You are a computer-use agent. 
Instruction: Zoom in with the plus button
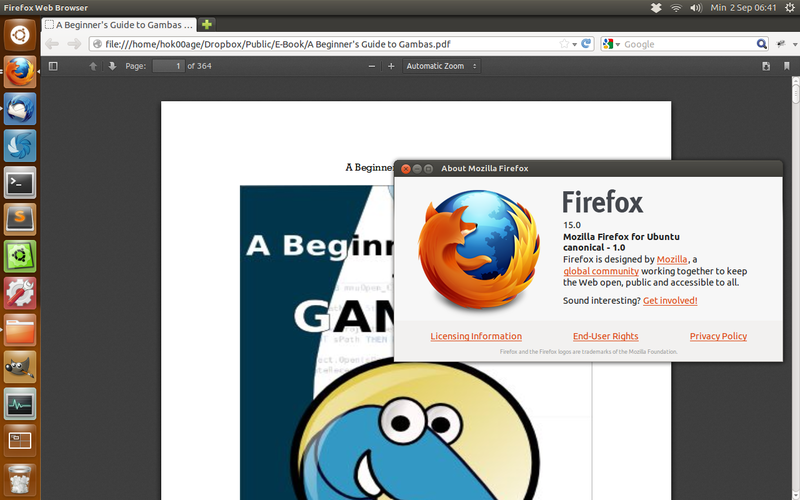coord(391,66)
